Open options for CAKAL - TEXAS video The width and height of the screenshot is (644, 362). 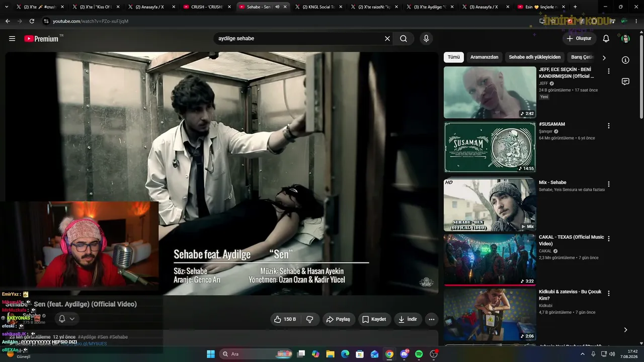[609, 239]
